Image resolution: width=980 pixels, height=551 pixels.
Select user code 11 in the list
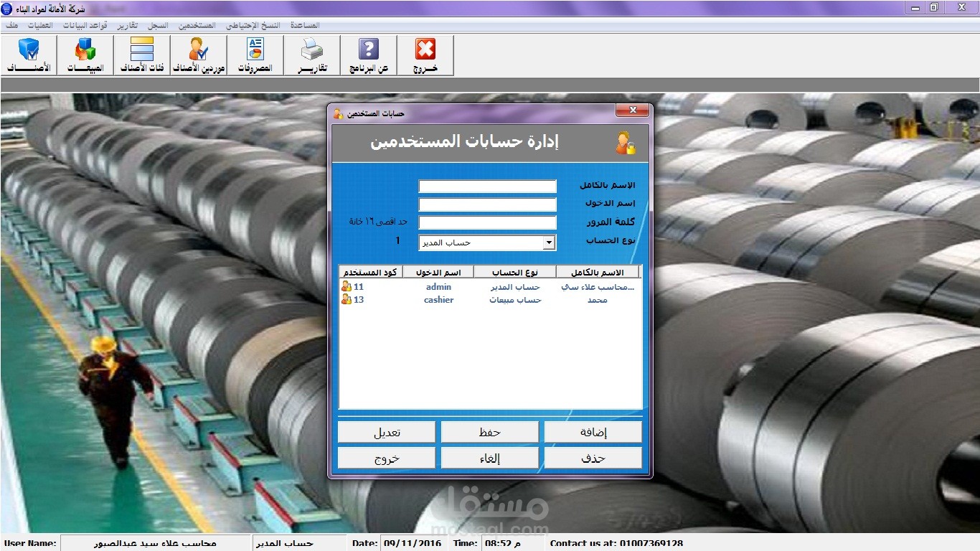(x=359, y=287)
